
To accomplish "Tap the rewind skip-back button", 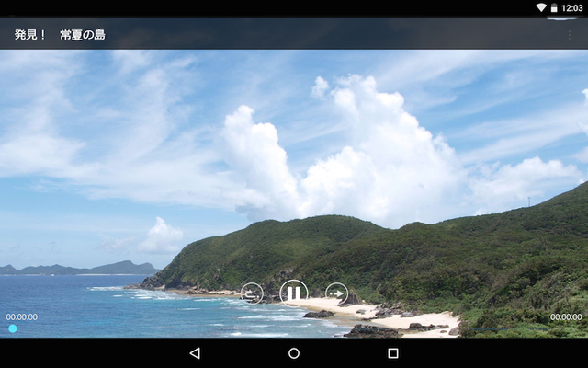I will click(x=252, y=293).
